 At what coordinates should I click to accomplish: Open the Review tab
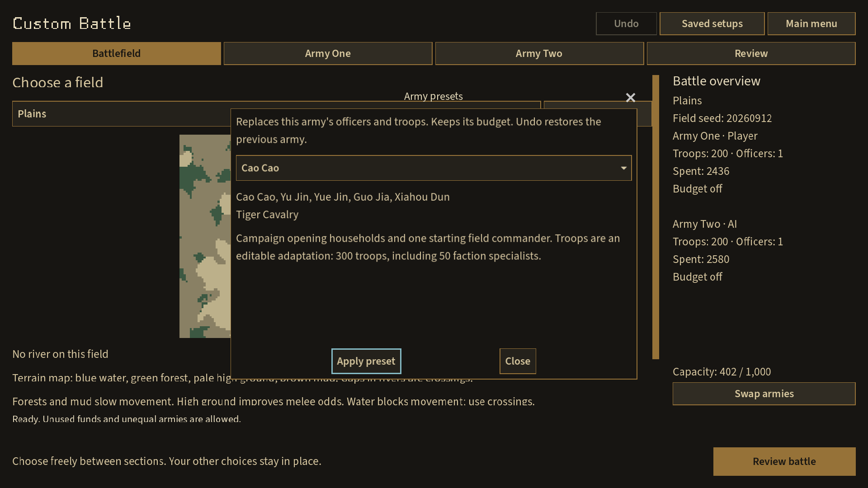pyautogui.click(x=751, y=53)
